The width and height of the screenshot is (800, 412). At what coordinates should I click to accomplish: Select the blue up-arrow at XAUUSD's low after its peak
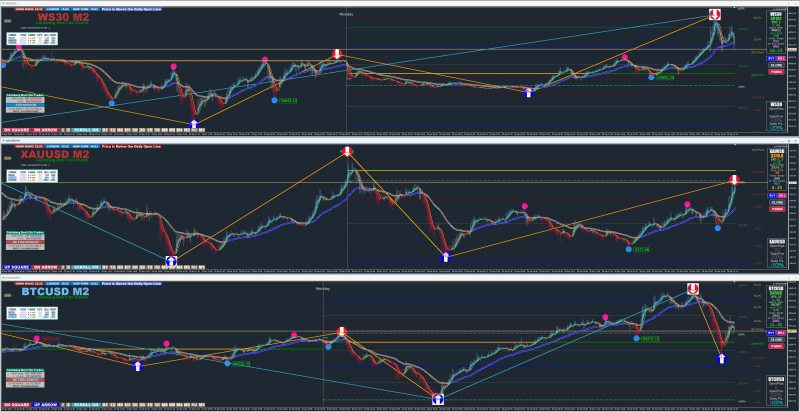click(x=446, y=257)
